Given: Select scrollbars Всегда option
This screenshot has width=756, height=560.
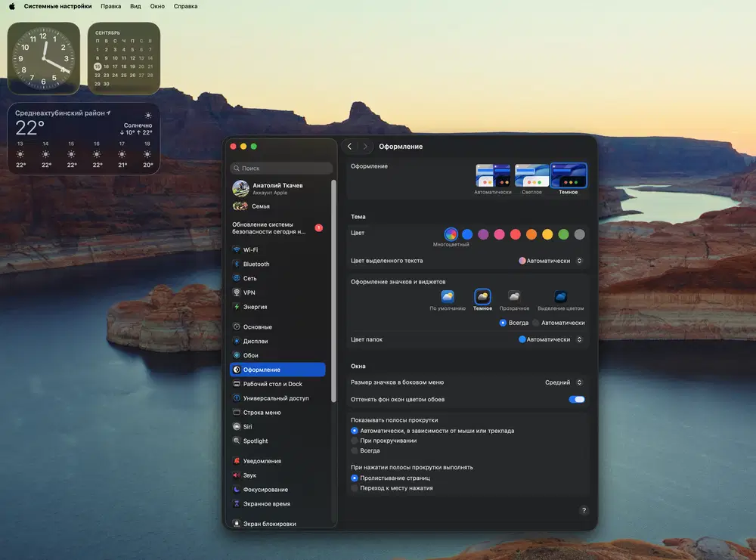Looking at the screenshot, I should tap(355, 451).
